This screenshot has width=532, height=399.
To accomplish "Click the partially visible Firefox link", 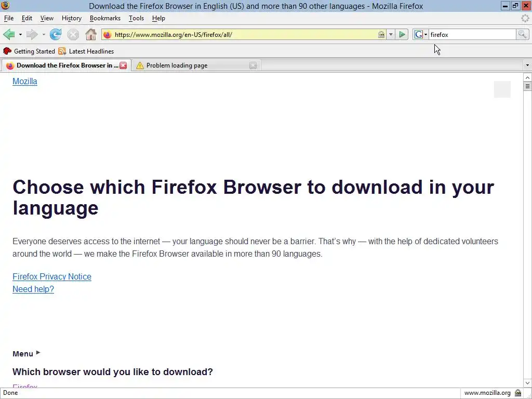I will coord(25,386).
